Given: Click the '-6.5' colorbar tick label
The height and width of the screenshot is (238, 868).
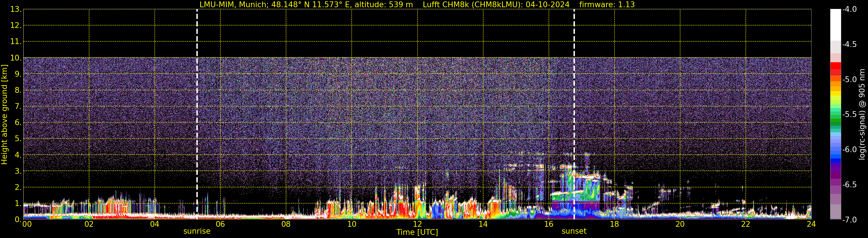Looking at the screenshot, I should [850, 185].
